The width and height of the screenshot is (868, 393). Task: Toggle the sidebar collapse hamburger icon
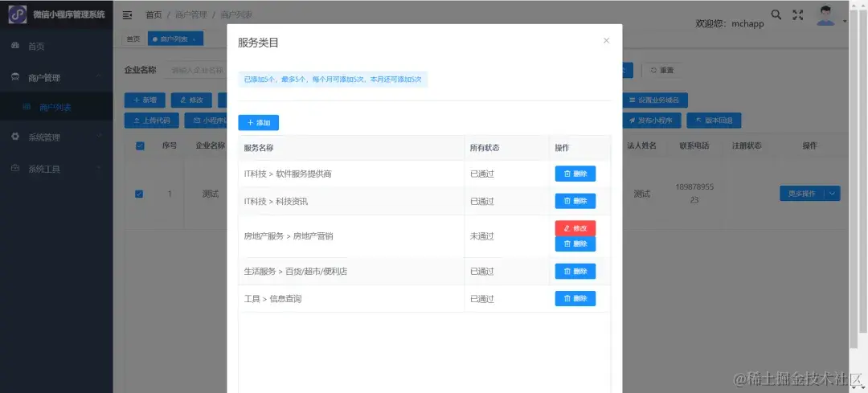tap(127, 15)
